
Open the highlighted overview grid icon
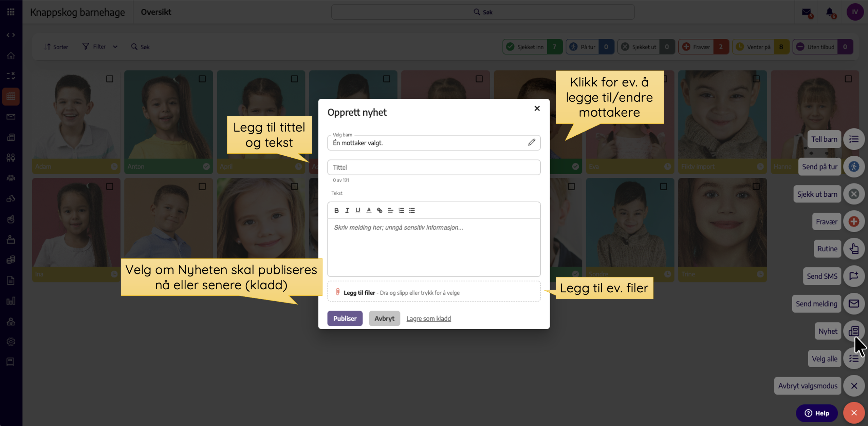click(11, 96)
